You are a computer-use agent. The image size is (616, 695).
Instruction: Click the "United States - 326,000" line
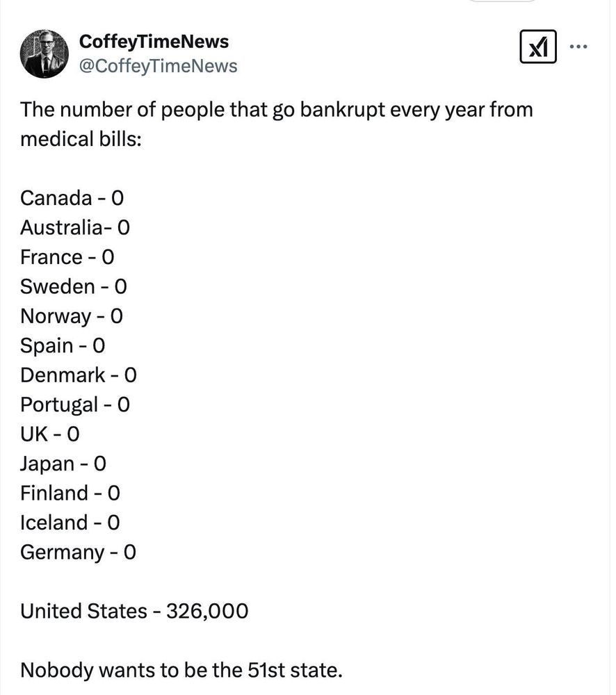[x=133, y=612]
